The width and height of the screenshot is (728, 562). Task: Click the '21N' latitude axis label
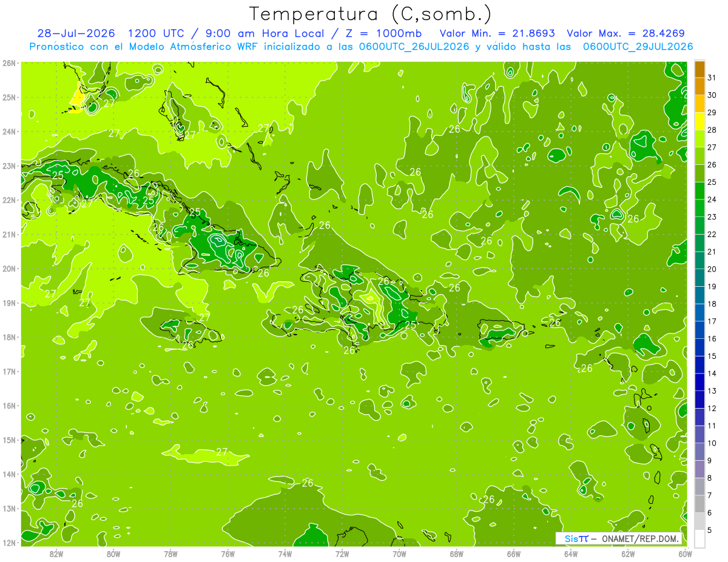point(10,234)
